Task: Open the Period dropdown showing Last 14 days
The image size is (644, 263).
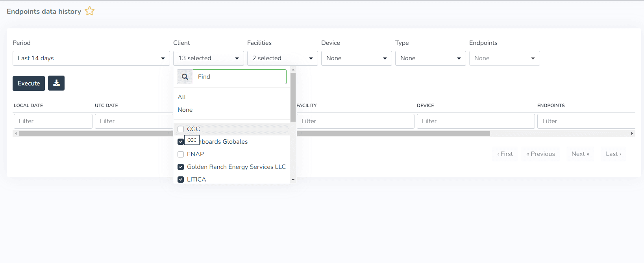Action: click(x=91, y=58)
